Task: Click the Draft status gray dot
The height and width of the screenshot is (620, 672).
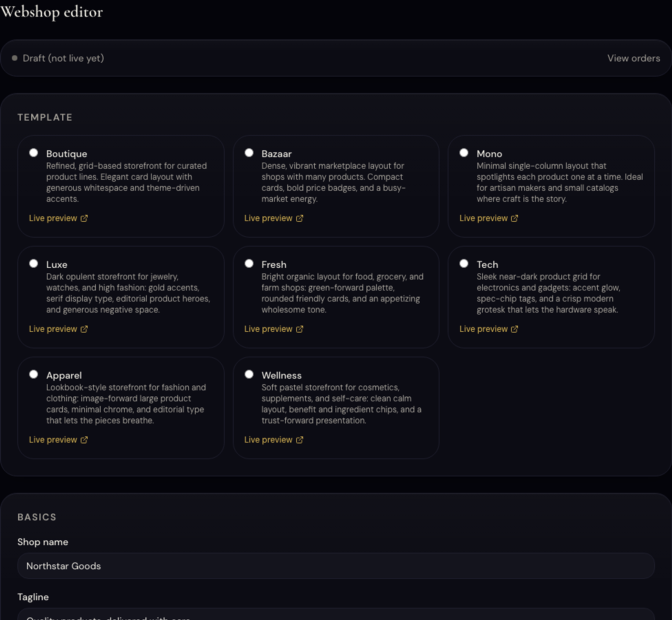Action: (14, 58)
